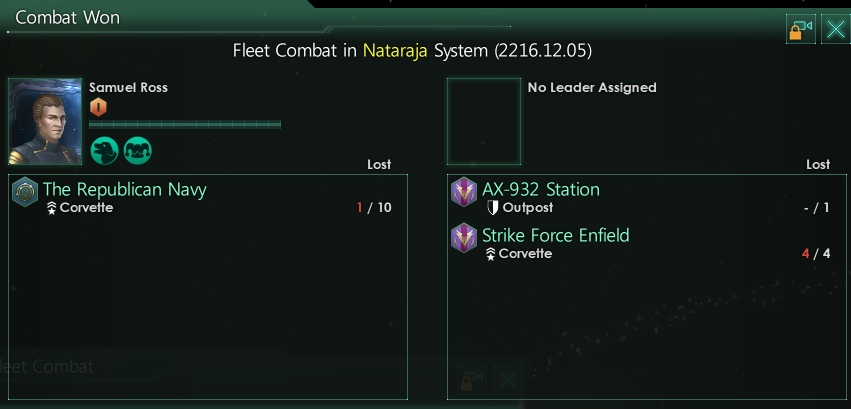Click Samuel Ross experience progress bar
The image size is (851, 409).
click(185, 124)
